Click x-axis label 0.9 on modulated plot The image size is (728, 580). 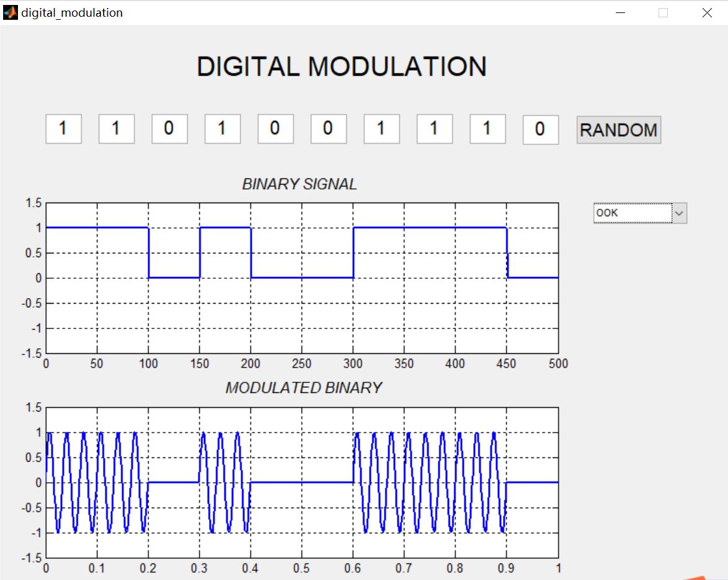tap(505, 568)
